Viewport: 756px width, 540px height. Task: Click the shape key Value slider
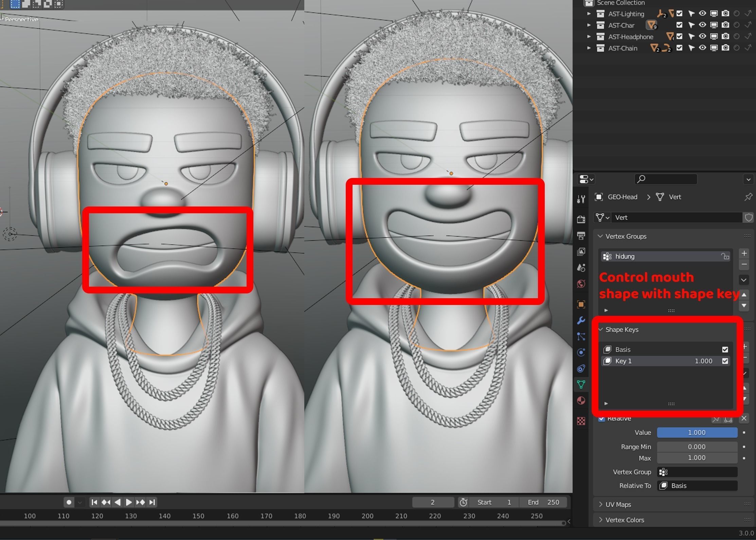697,432
